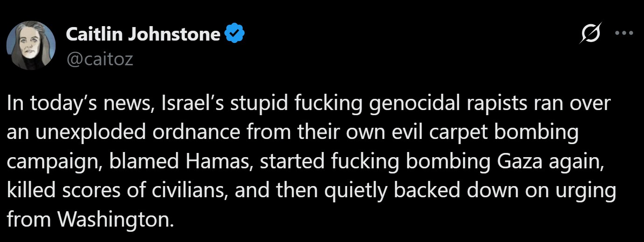Image resolution: width=644 pixels, height=242 pixels.
Task: Click the Caitlin Johnstone display name
Action: (x=143, y=34)
